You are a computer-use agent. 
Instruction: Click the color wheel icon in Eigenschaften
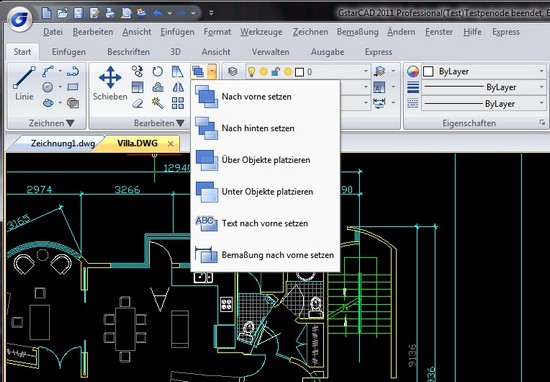pyautogui.click(x=413, y=72)
